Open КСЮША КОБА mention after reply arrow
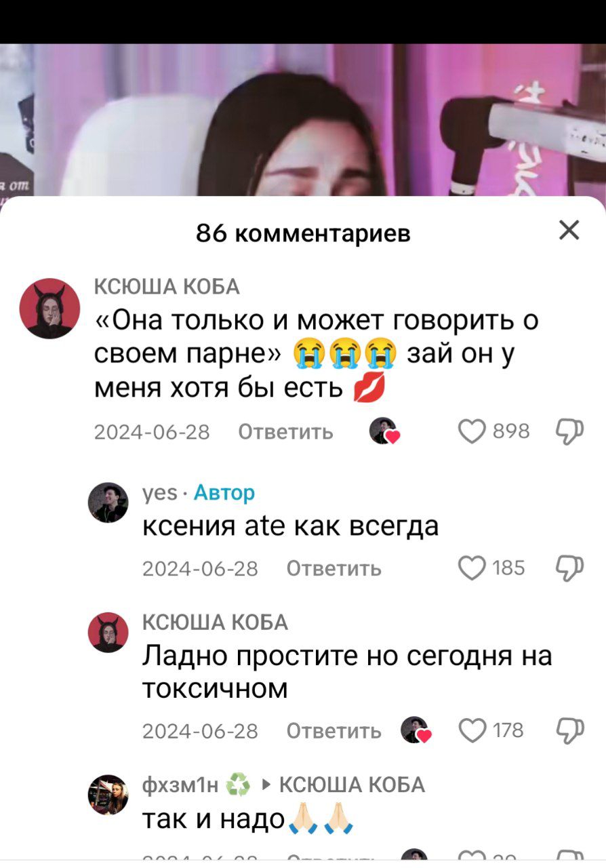The image size is (606, 868). 352,785
